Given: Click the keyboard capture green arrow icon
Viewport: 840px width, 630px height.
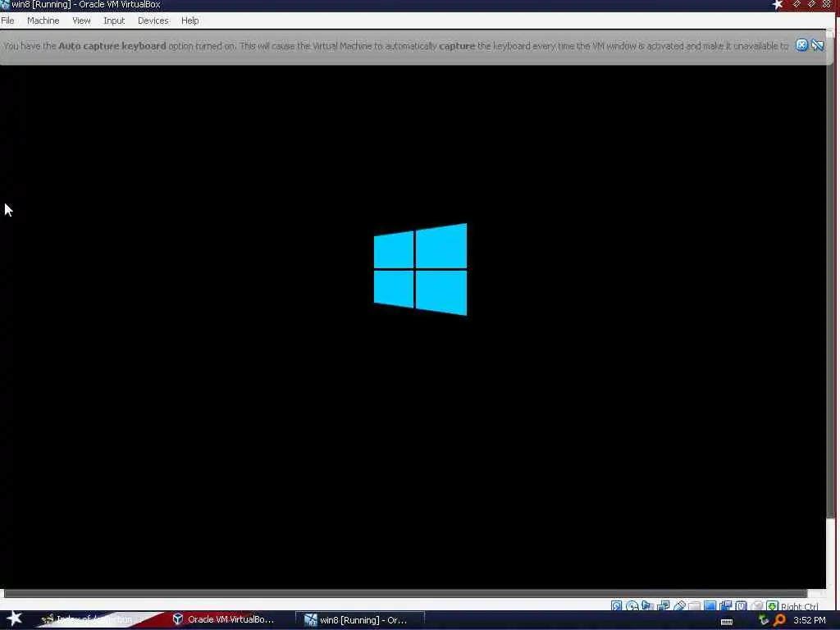Looking at the screenshot, I should tap(772, 606).
